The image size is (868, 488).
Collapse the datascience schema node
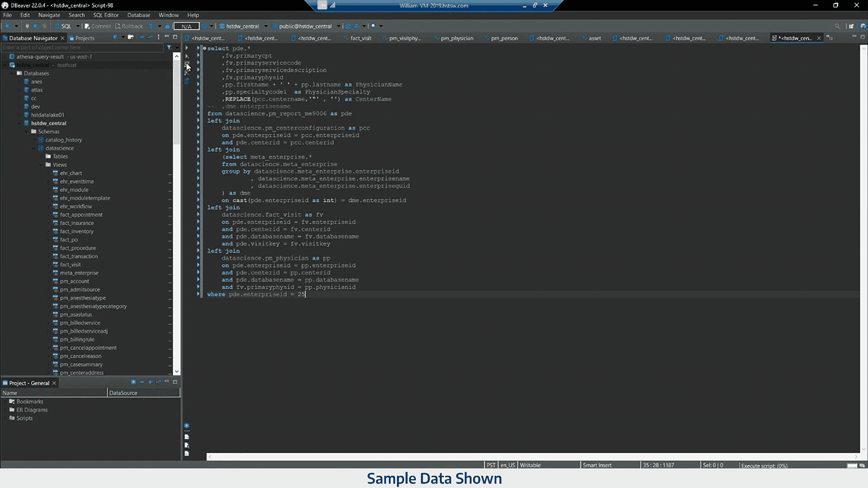point(34,148)
